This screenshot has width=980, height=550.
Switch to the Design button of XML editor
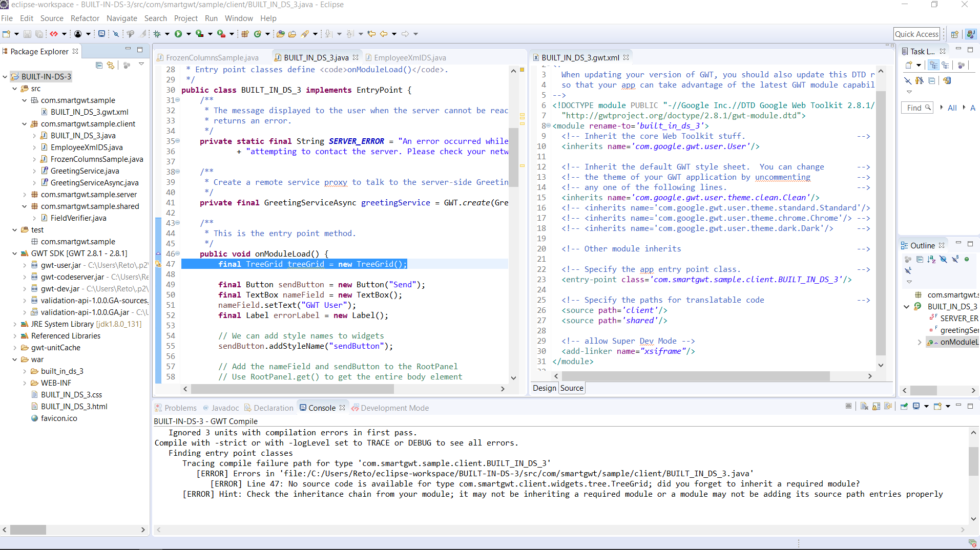[544, 388]
